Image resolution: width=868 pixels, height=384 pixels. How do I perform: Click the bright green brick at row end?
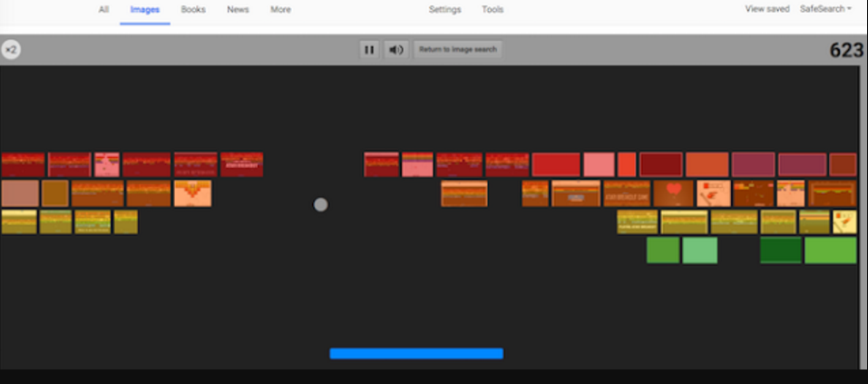(x=830, y=250)
